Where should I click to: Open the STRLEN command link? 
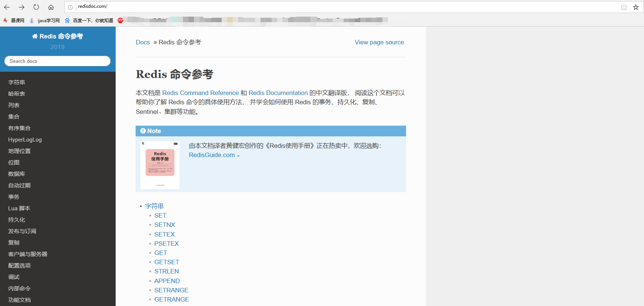pyautogui.click(x=167, y=271)
